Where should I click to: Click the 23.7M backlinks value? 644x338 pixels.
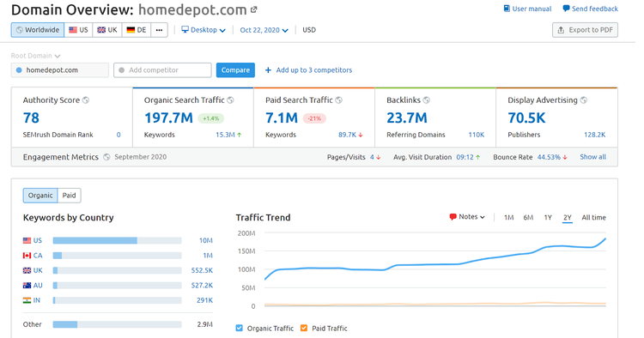click(x=407, y=118)
